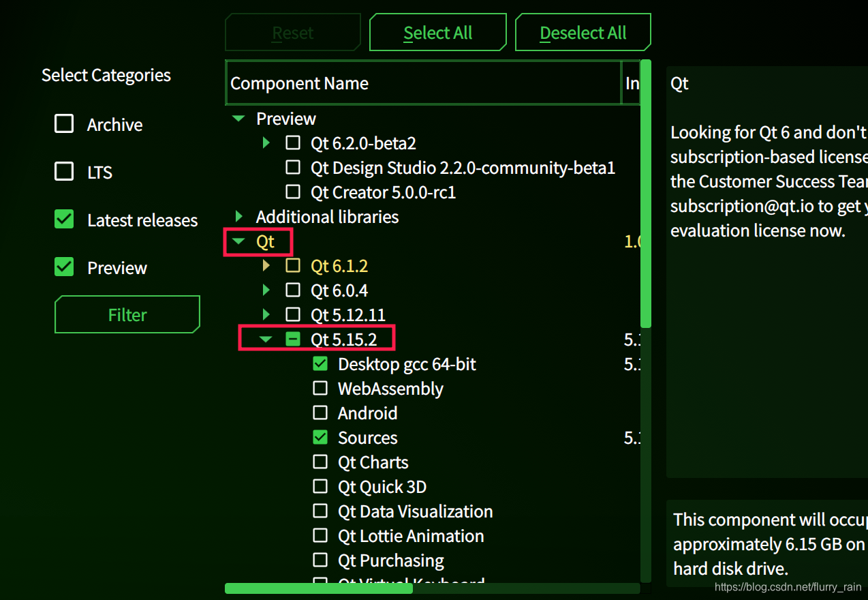Click the Filter button
The width and height of the screenshot is (868, 600).
pos(127,314)
